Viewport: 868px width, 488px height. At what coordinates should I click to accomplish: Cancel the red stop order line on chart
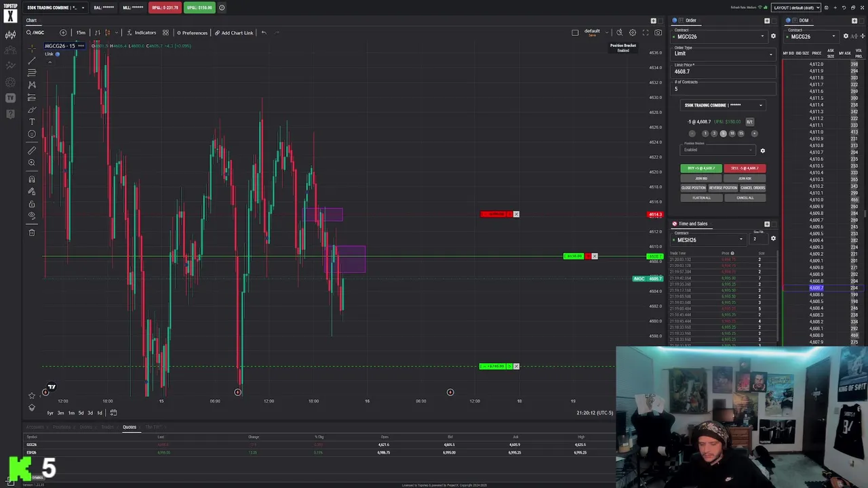[x=516, y=214]
